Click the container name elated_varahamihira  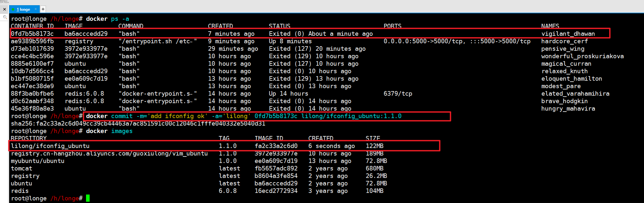[575, 94]
